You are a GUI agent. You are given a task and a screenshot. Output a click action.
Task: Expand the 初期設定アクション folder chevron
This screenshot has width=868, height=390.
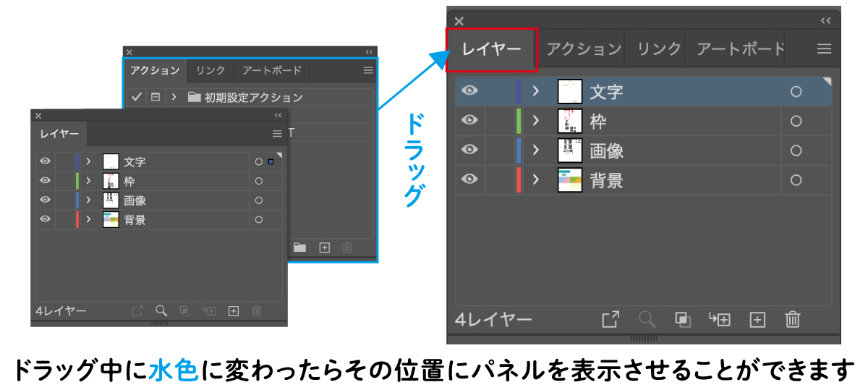coord(174,97)
